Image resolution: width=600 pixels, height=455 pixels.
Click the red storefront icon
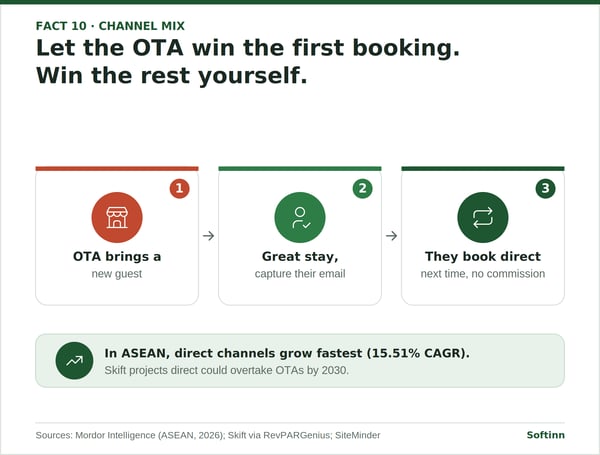(x=117, y=217)
